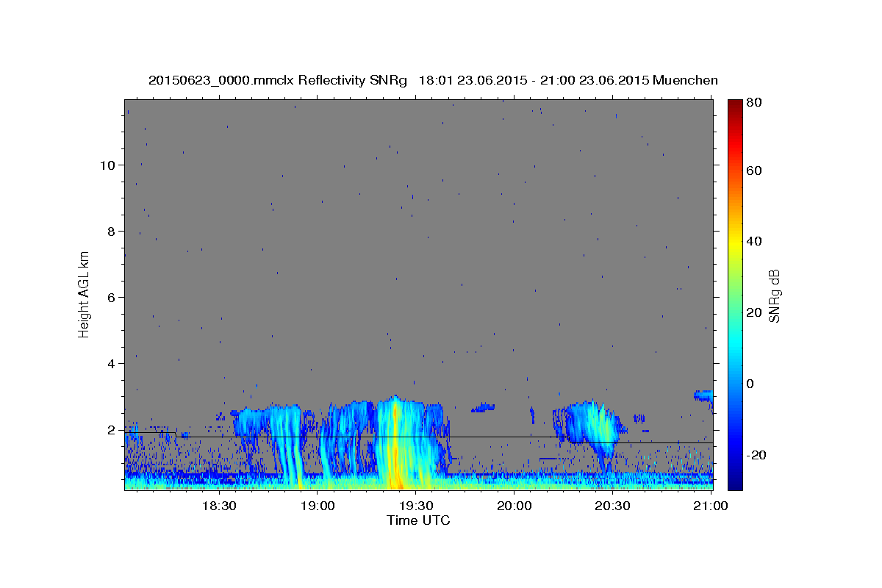Click the colorbar value 0

pyautogui.click(x=750, y=384)
